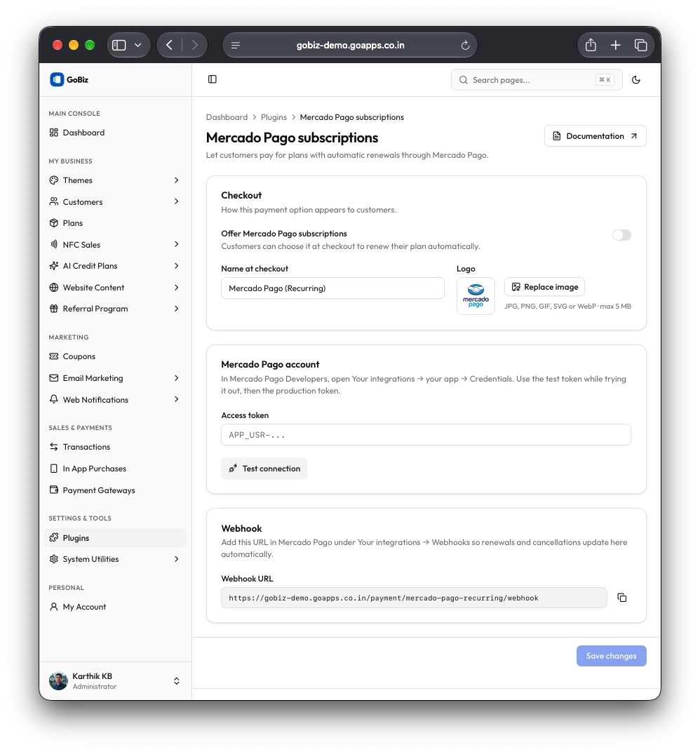Expand the AI Credit Plans chevron
Screen dimensions: 700x752
click(177, 266)
